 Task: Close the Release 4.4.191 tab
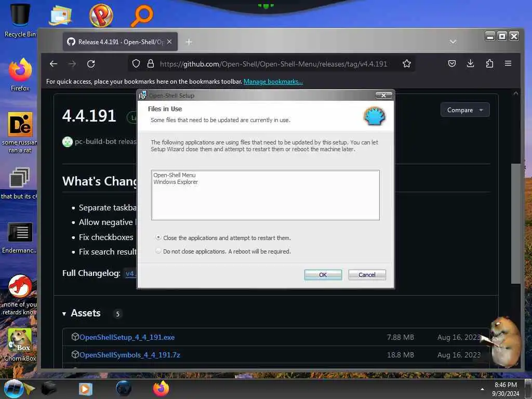pyautogui.click(x=169, y=42)
